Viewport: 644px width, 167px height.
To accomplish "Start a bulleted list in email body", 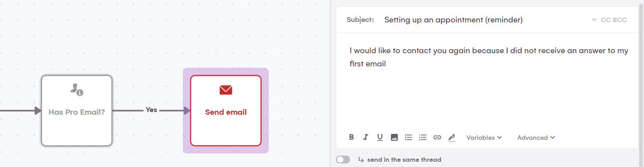I will coord(408,138).
